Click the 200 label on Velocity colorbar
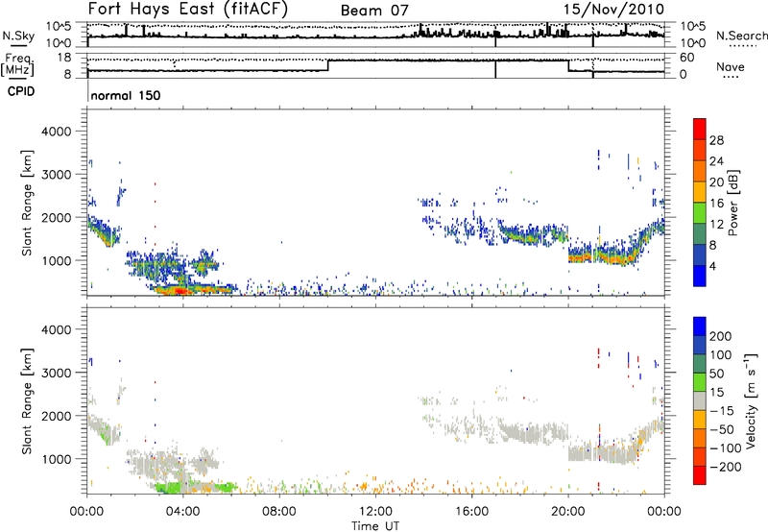 [x=721, y=336]
